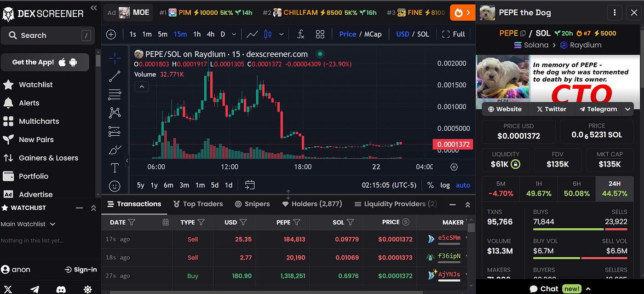Screen dimensions: 644x294
Task: Open the Top Traders tab
Action: (198, 204)
